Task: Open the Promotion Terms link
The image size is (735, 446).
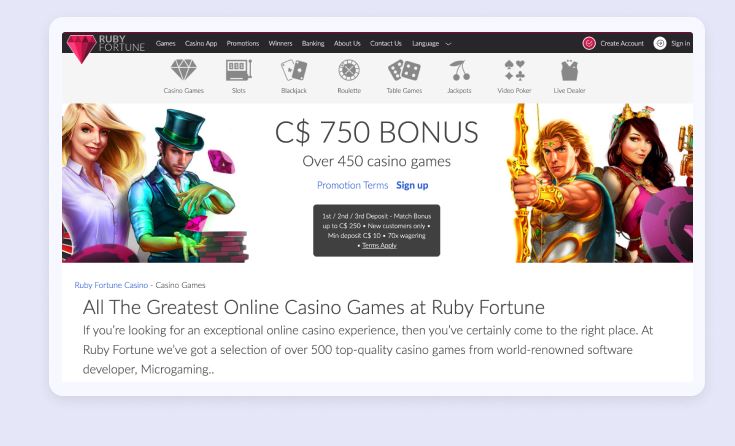Action: 352,185
